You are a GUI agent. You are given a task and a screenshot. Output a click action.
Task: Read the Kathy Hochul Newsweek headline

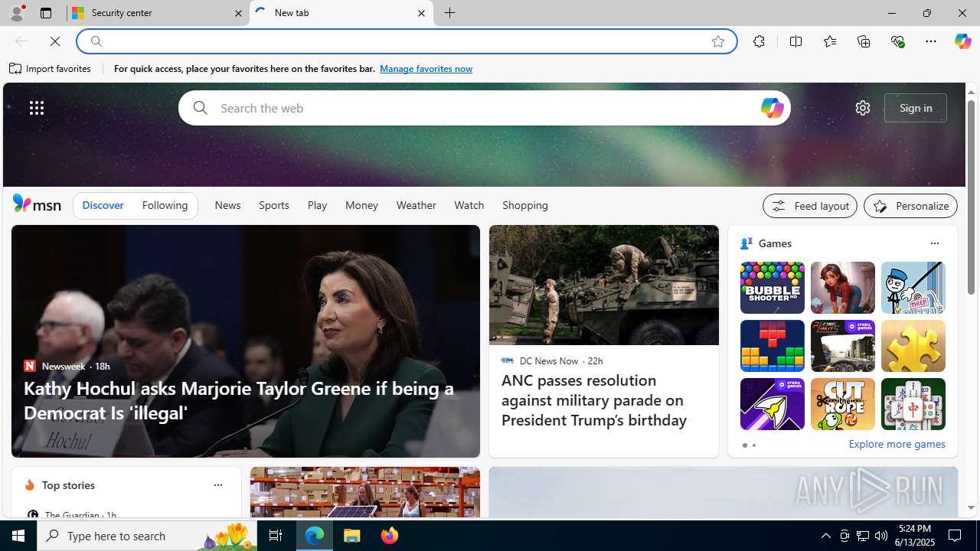239,400
